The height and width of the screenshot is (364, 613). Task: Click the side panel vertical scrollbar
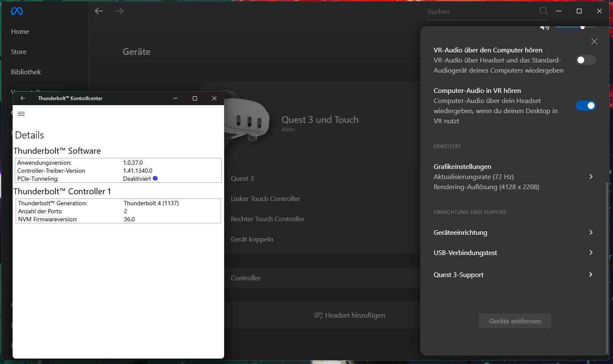point(608,268)
